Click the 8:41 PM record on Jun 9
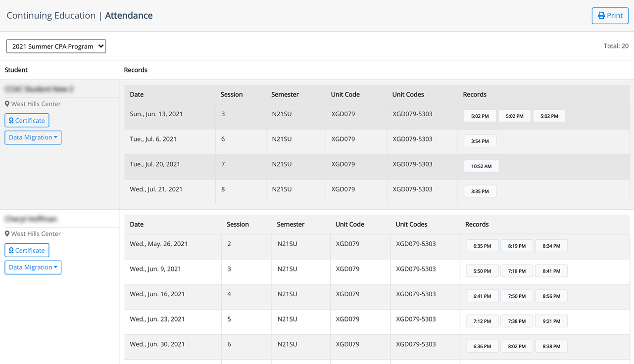 pyautogui.click(x=551, y=271)
